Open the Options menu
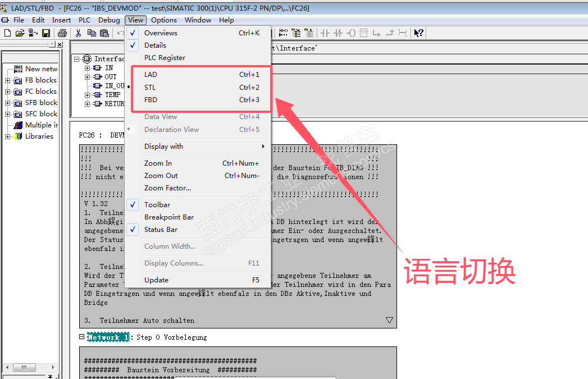Image resolution: width=588 pixels, height=379 pixels. tap(164, 20)
